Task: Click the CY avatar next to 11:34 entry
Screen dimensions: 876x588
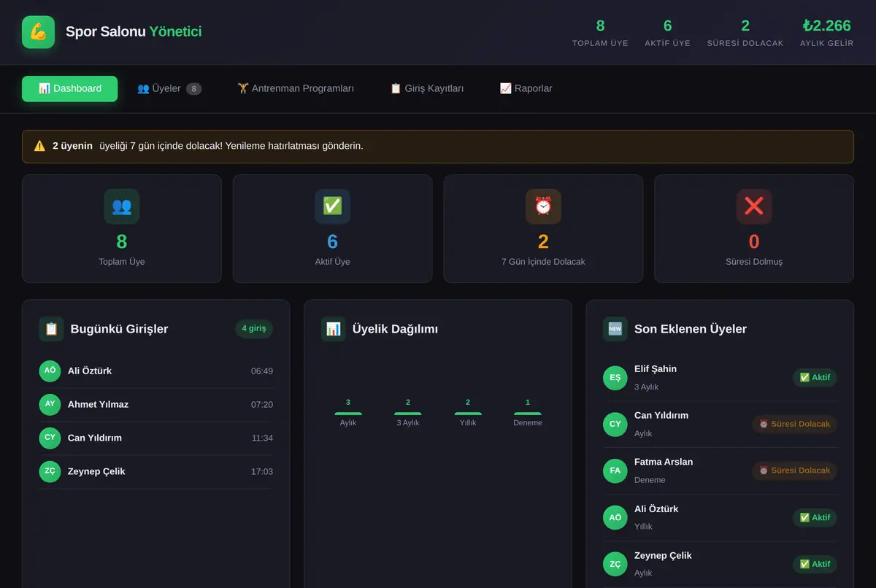Action: pos(50,438)
